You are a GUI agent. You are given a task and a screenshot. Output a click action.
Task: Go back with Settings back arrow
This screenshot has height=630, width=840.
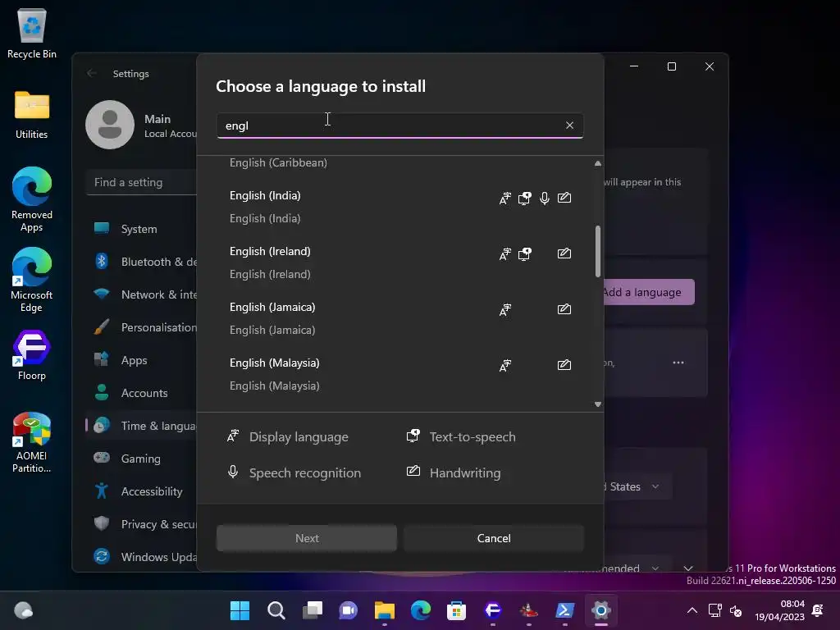pyautogui.click(x=92, y=73)
